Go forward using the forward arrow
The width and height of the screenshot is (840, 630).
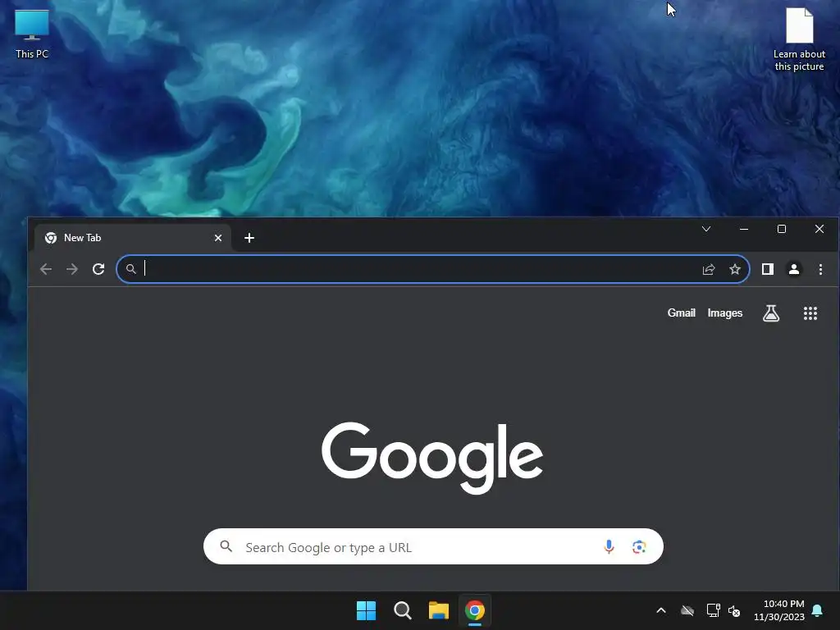click(x=72, y=269)
